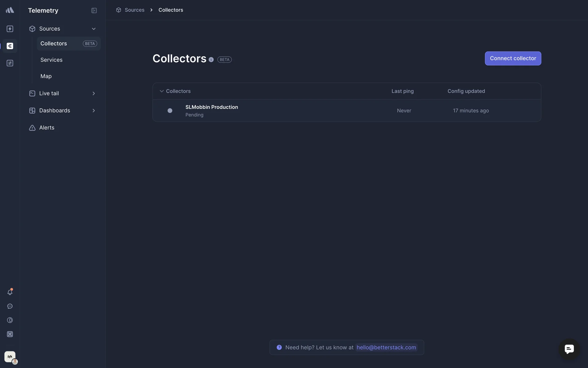The image size is (588, 368).
Task: Click Sources in the breadcrumb
Action: (134, 10)
